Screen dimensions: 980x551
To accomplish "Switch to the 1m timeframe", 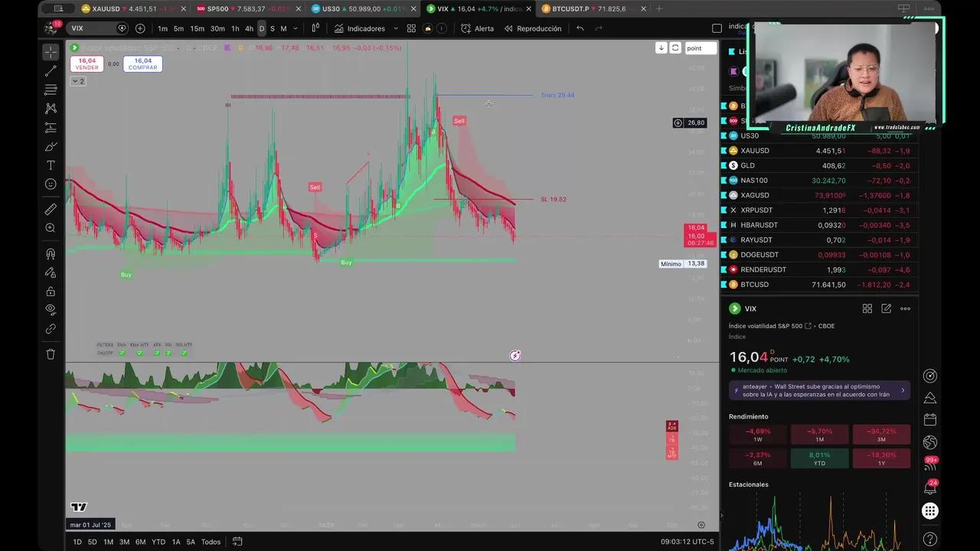I will point(162,28).
